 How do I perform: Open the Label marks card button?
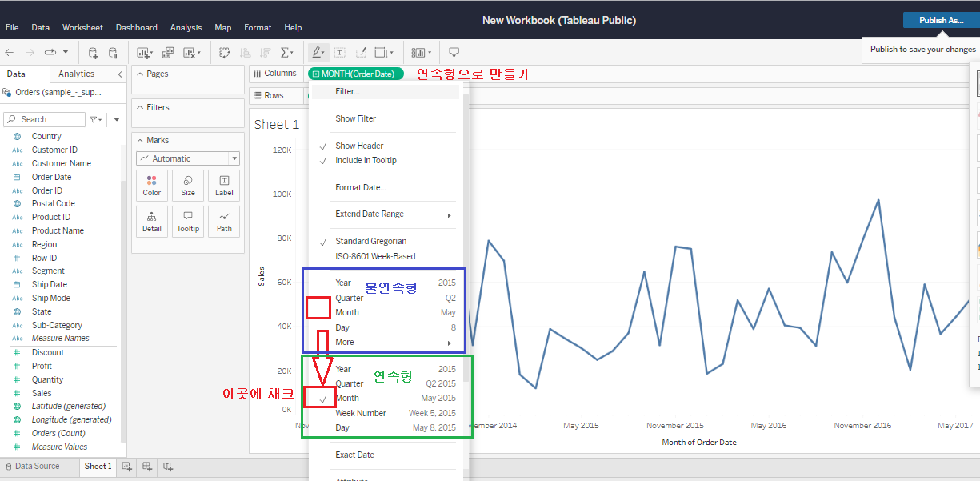tap(224, 186)
